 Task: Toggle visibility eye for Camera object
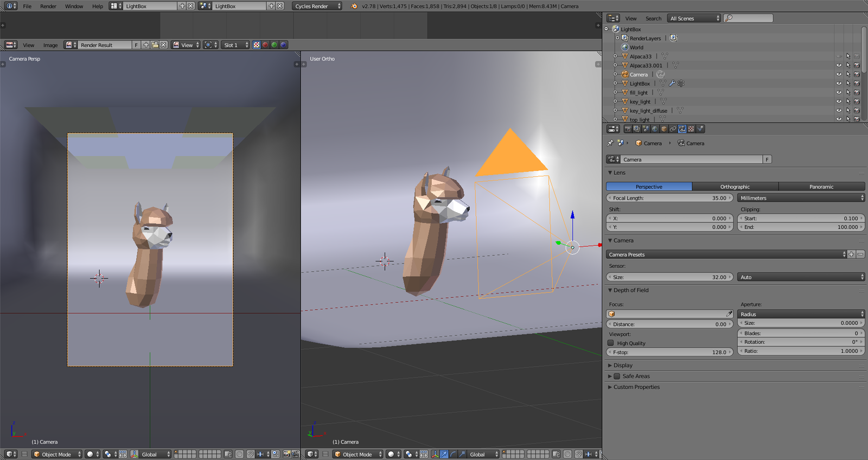839,74
